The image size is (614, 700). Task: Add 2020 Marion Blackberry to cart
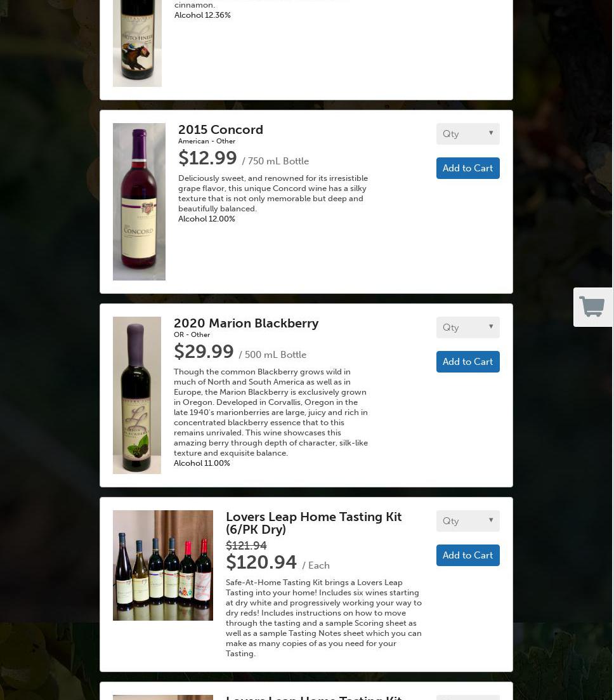point(467,362)
